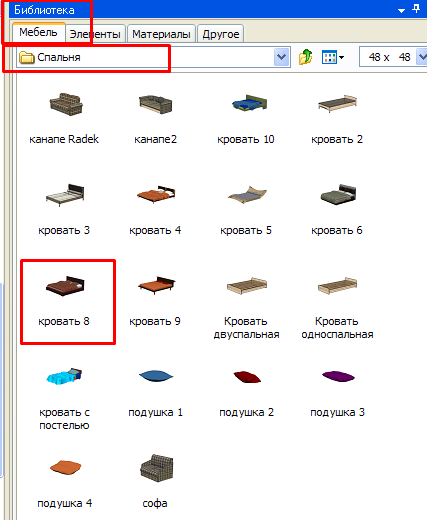Pick the кровать с постелью item
Screen dimensions: 427x520
pos(64,398)
